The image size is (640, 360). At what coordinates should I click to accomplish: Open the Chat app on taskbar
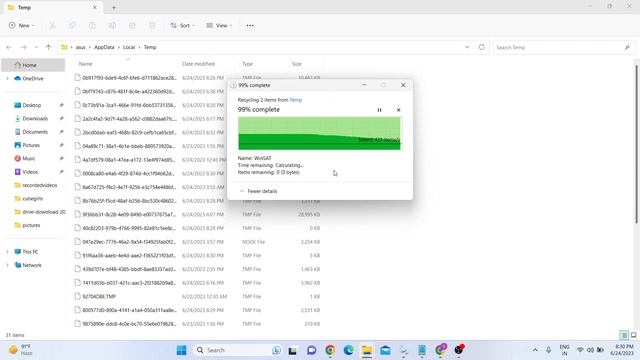point(311,350)
